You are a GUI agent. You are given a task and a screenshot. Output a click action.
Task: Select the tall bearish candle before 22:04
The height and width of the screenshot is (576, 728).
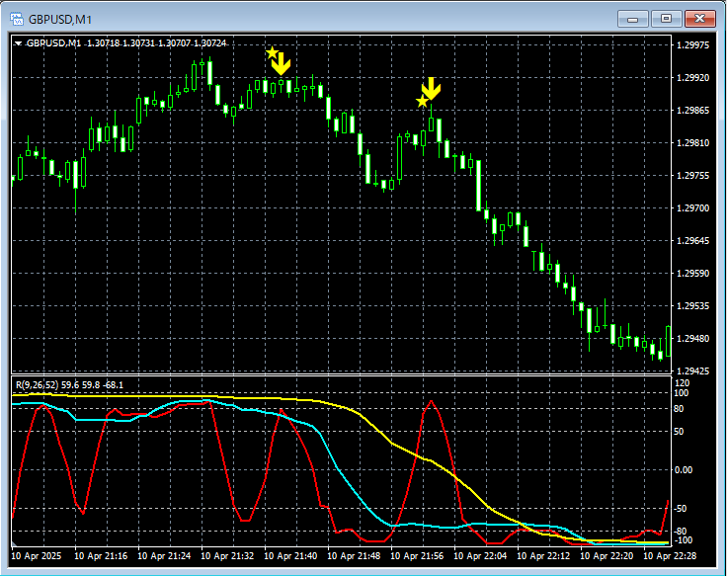[x=478, y=186]
